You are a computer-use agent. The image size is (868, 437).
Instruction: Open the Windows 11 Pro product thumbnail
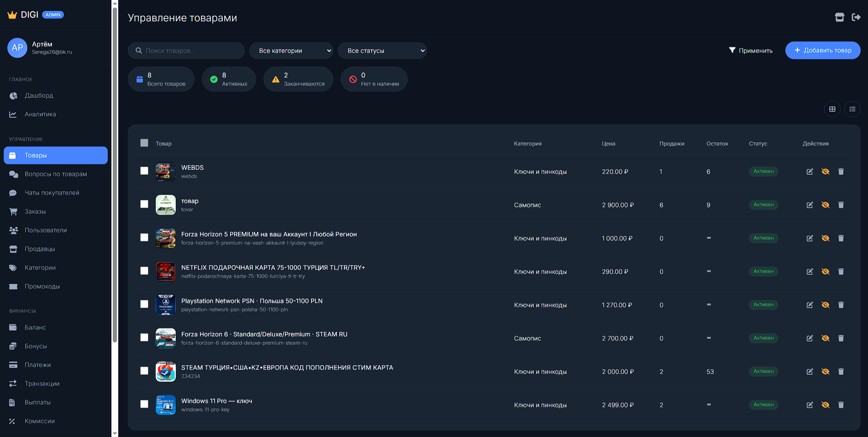click(x=165, y=405)
